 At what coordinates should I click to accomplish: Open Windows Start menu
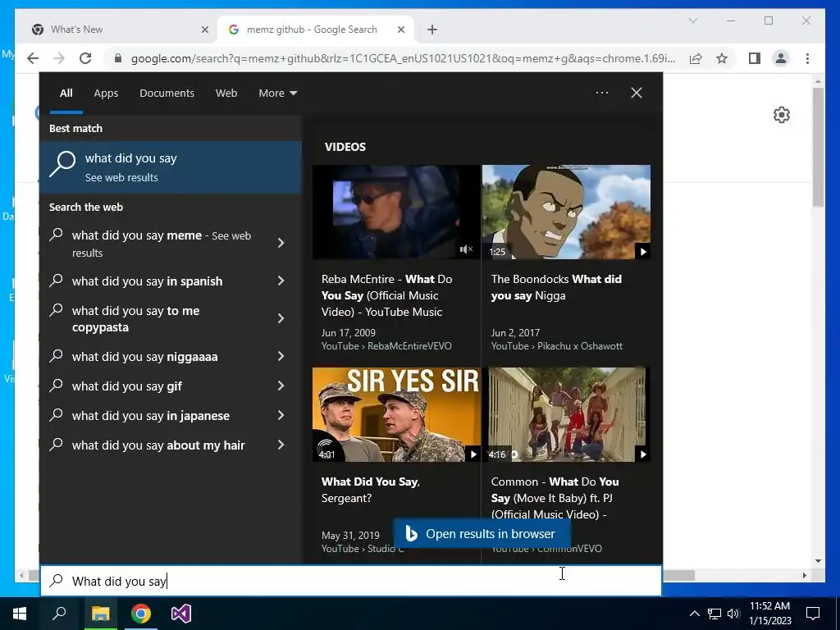[20, 614]
